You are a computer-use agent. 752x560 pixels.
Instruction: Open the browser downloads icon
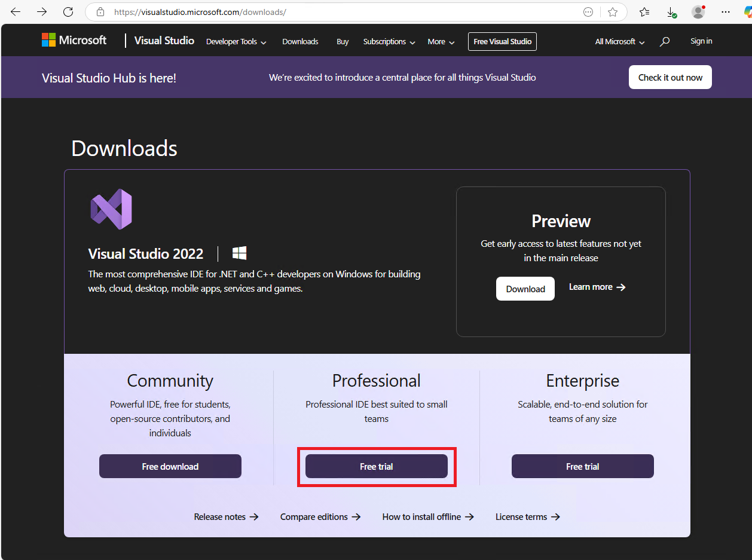(x=671, y=12)
